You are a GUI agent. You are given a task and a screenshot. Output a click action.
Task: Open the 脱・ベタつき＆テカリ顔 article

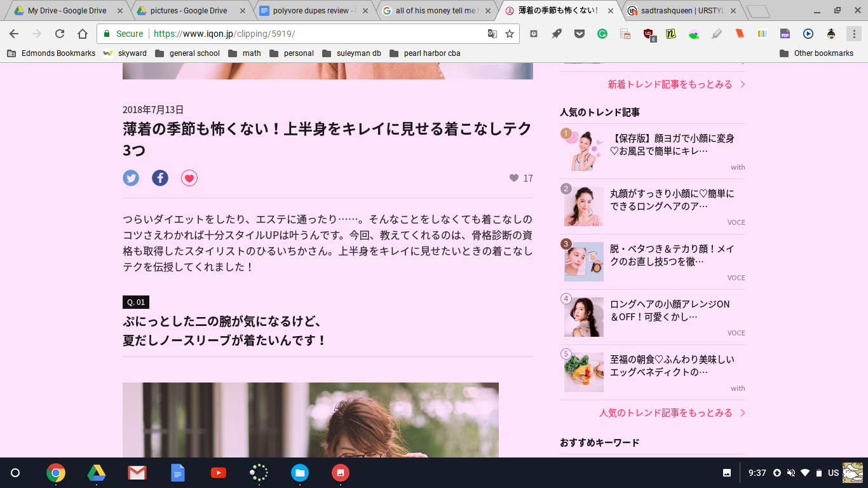click(672, 255)
